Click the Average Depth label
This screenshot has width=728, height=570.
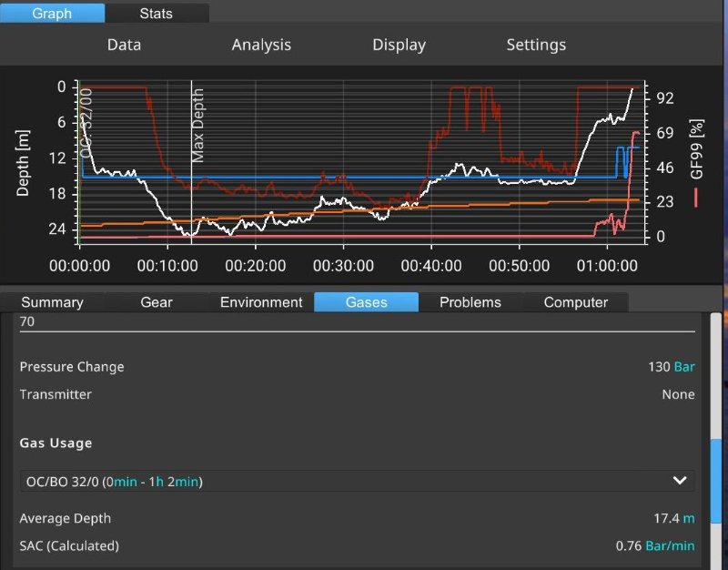point(66,518)
